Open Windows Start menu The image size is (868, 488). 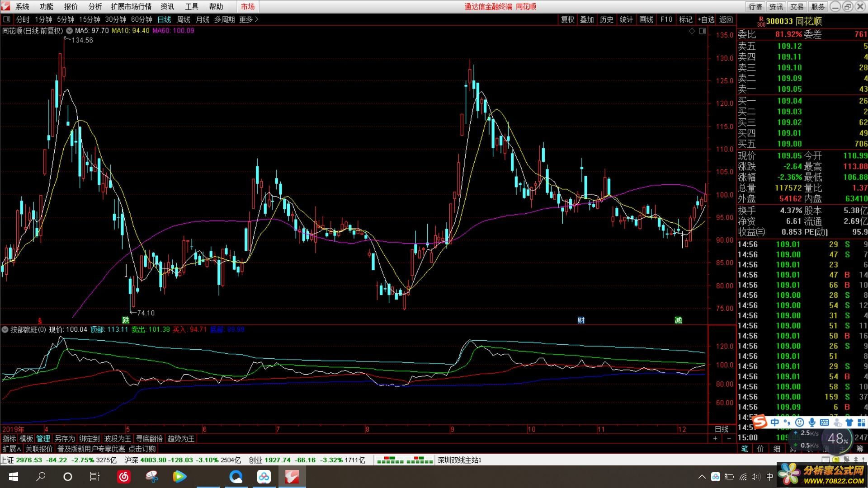pos(13,477)
